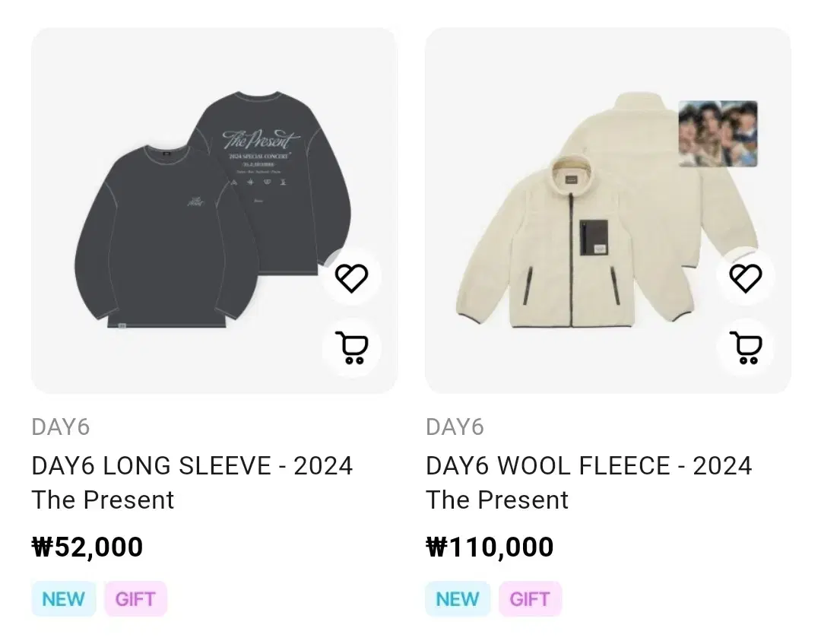This screenshot has width=821, height=644.
Task: Favorite the Wool Fleece with heart icon
Action: tap(746, 278)
